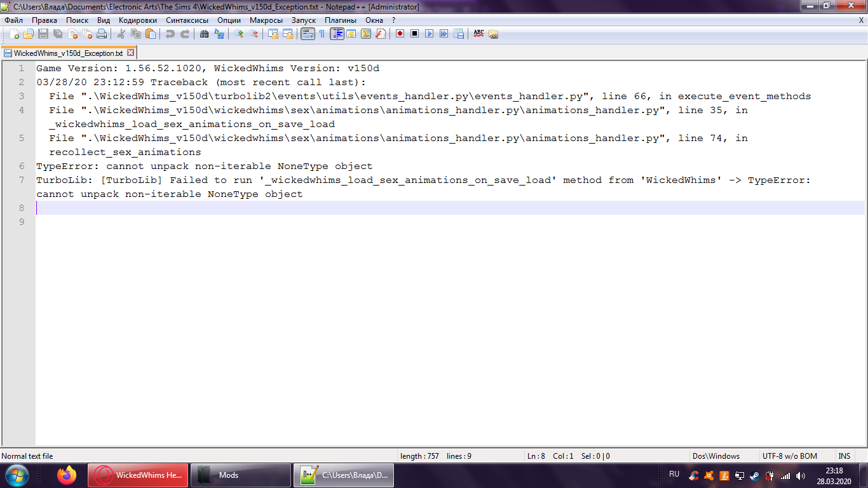The image size is (868, 488).
Task: Click the X at the menu bar's right end
Action: [x=861, y=20]
